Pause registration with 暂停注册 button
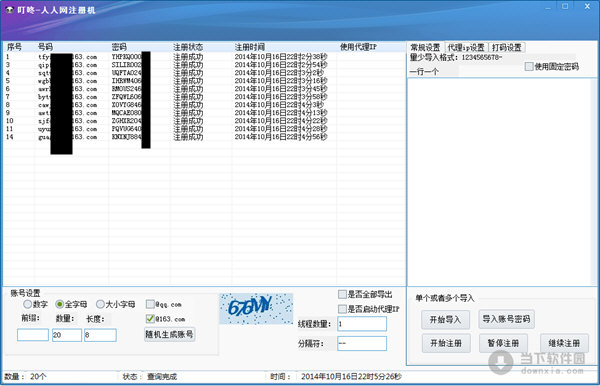Image resolution: width=600 pixels, height=386 pixels. pyautogui.click(x=503, y=343)
